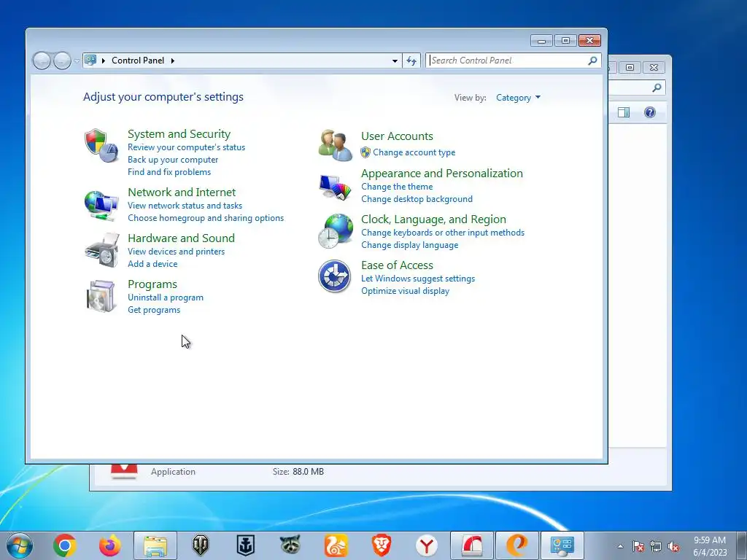The height and width of the screenshot is (560, 747).
Task: Open the Ease of Access icon
Action: (334, 276)
